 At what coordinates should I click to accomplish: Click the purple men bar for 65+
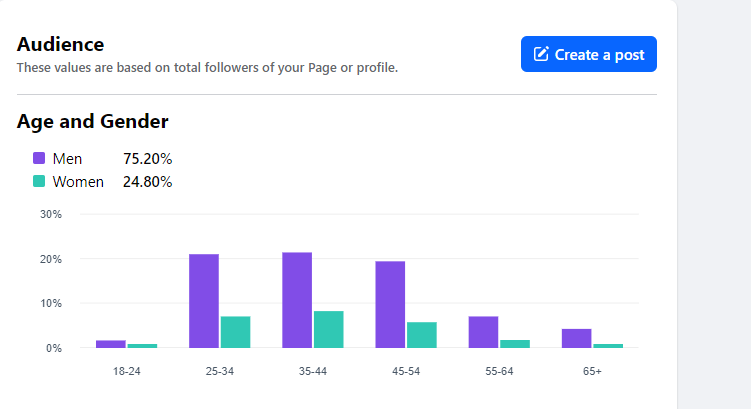click(x=577, y=338)
